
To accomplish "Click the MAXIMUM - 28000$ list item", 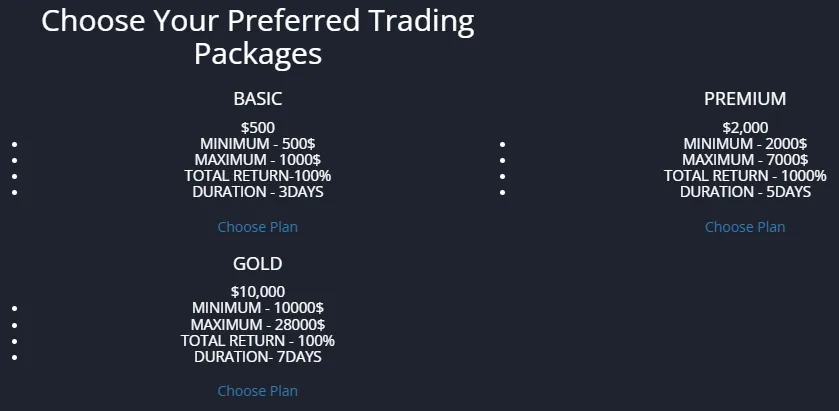I will pos(258,324).
